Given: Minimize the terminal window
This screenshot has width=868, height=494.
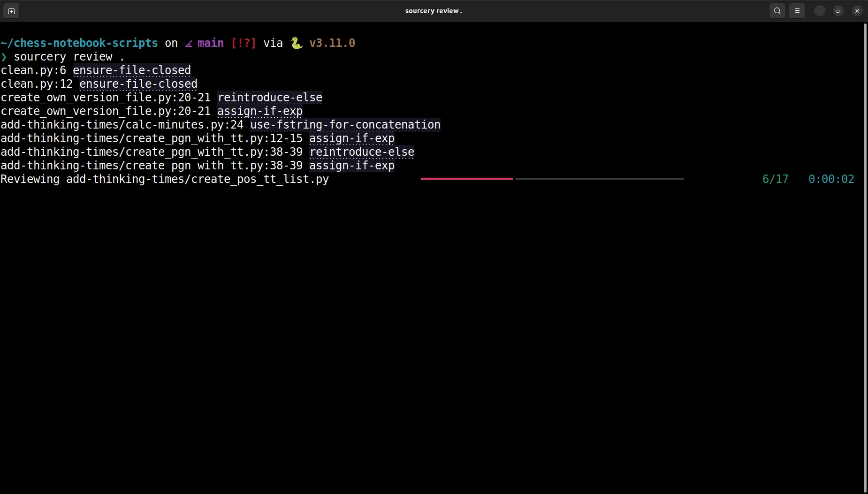Looking at the screenshot, I should click(x=819, y=11).
